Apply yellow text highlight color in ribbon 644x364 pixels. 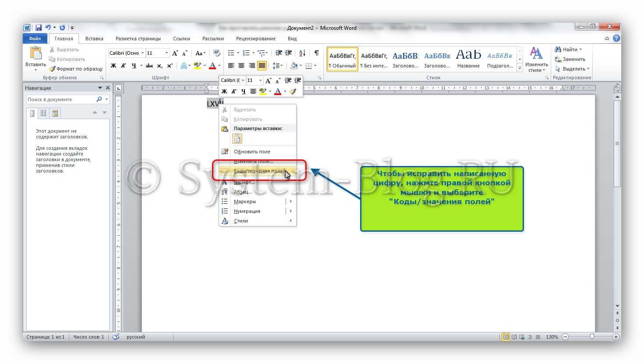[x=197, y=66]
